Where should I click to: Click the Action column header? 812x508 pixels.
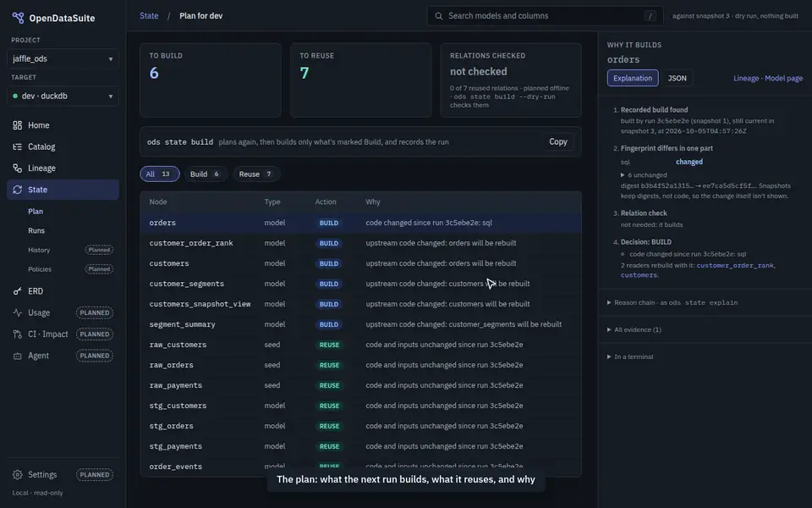point(325,202)
